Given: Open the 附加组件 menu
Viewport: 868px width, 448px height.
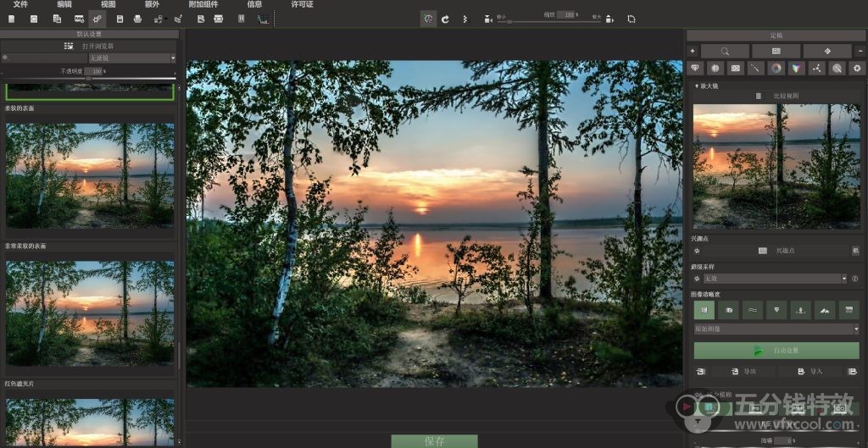Looking at the screenshot, I should tap(203, 4).
